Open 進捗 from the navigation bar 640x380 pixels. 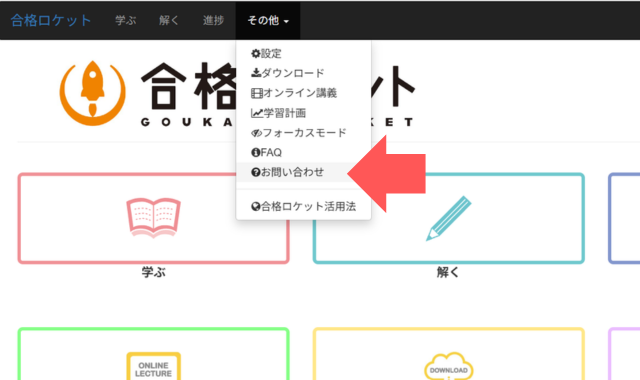click(213, 20)
